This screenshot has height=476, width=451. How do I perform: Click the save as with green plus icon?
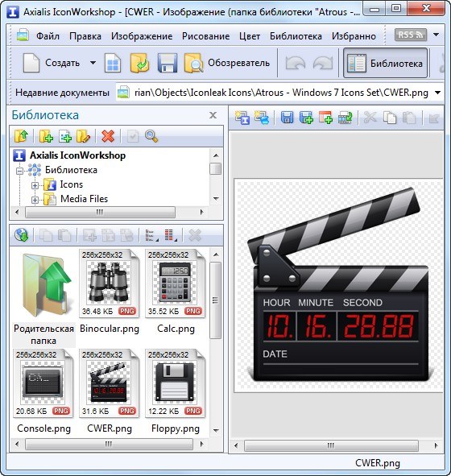pos(306,118)
